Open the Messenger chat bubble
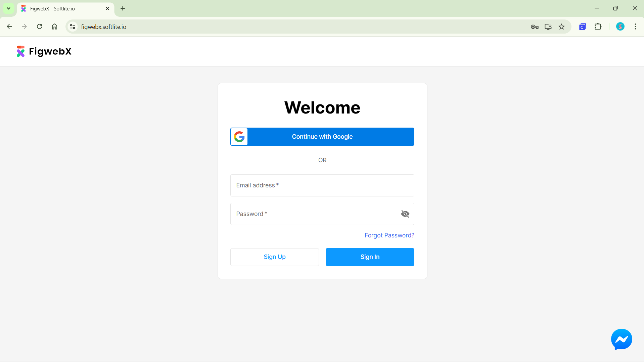This screenshot has height=362, width=644. pyautogui.click(x=622, y=339)
